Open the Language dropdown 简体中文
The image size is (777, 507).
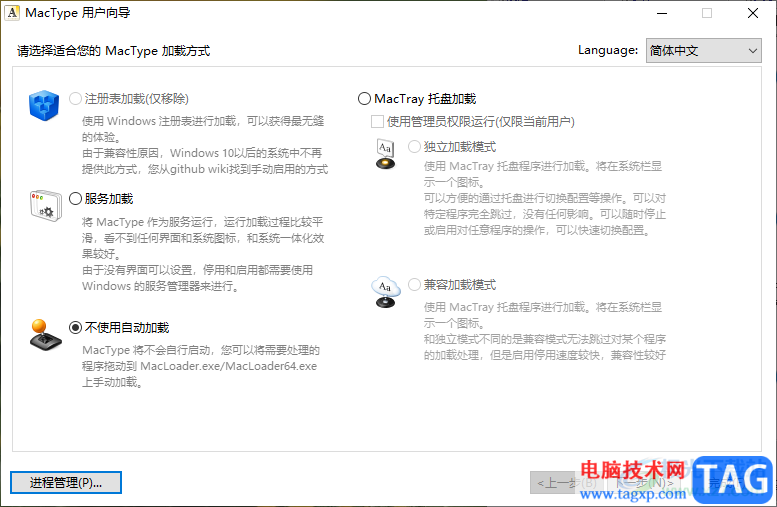704,51
